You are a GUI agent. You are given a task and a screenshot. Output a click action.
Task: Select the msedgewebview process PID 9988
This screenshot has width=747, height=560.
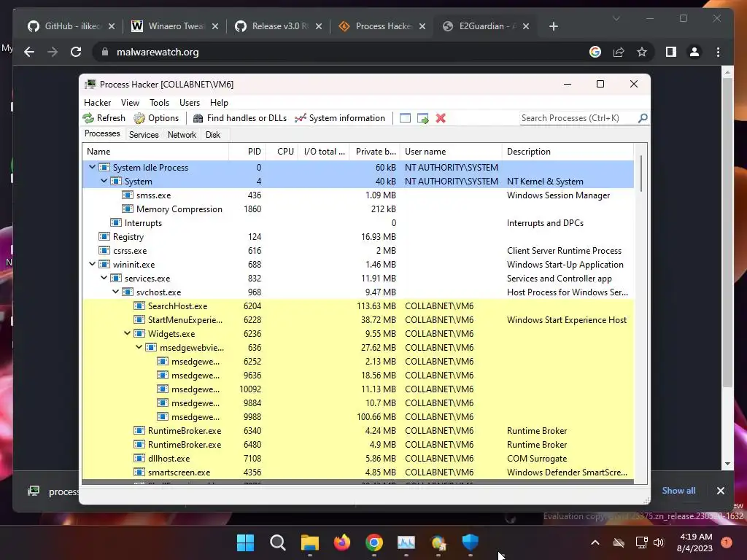[357, 416]
